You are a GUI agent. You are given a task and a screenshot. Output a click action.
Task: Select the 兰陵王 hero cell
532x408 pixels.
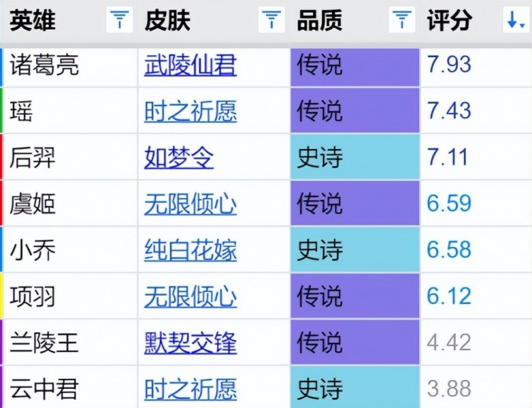click(x=44, y=343)
